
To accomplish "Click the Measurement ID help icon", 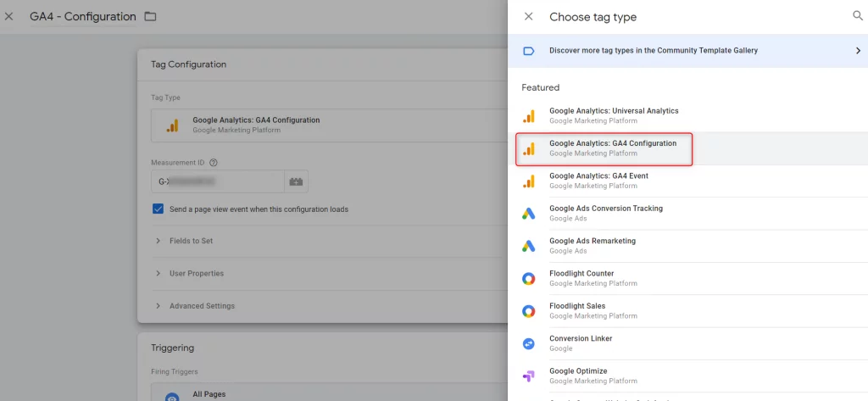I will point(214,163).
